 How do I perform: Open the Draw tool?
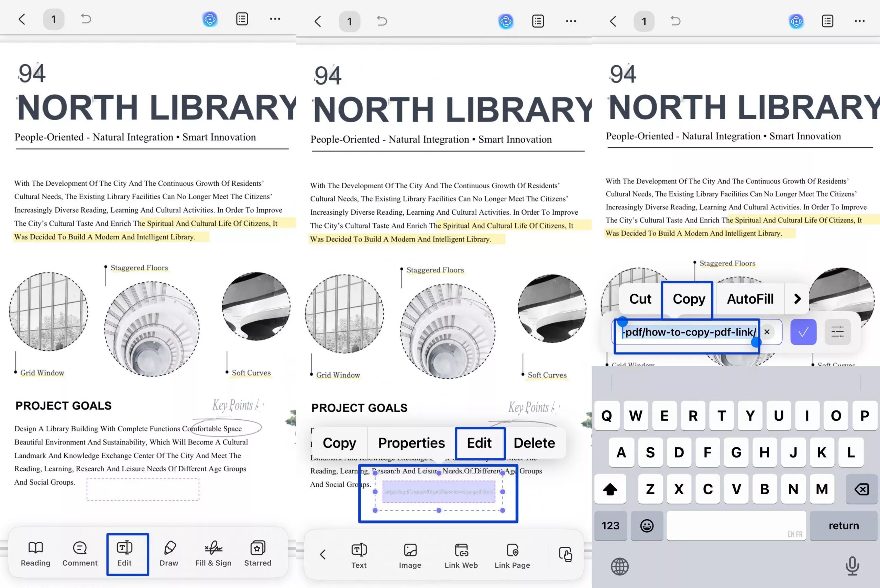click(x=168, y=554)
